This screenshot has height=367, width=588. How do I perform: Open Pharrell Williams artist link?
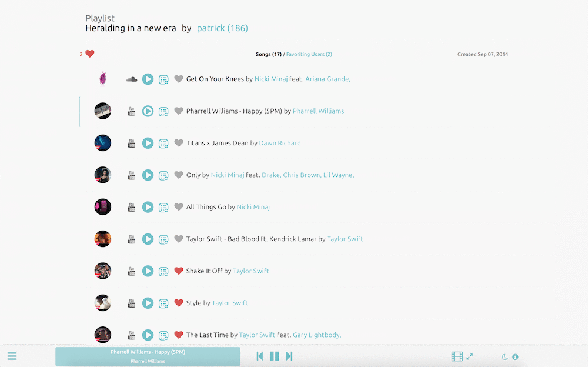click(x=318, y=111)
